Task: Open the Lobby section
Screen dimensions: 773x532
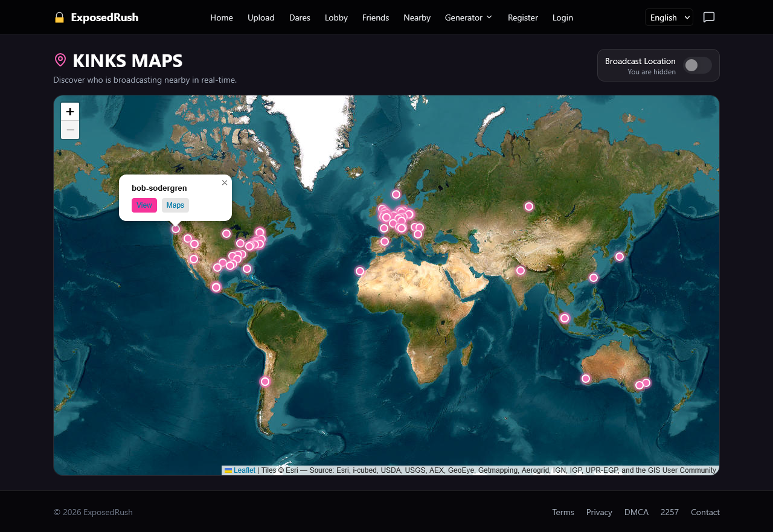Action: point(336,18)
